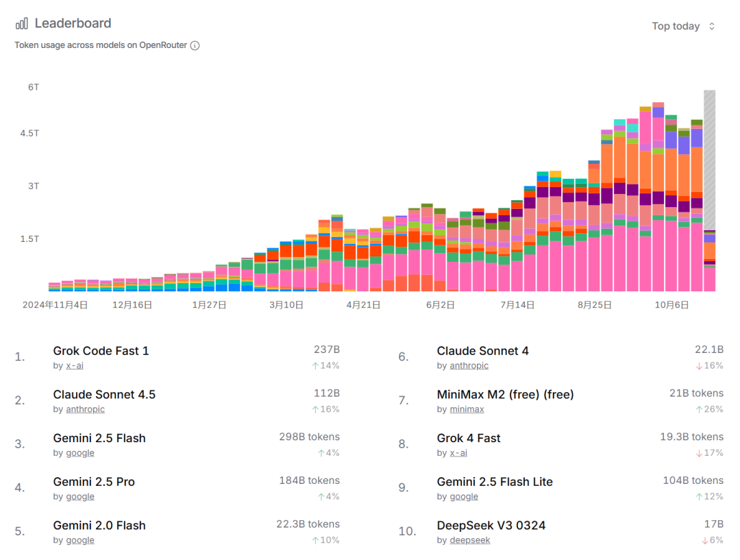
Task: Open the Grok Code Fast 1 model
Action: pyautogui.click(x=101, y=351)
